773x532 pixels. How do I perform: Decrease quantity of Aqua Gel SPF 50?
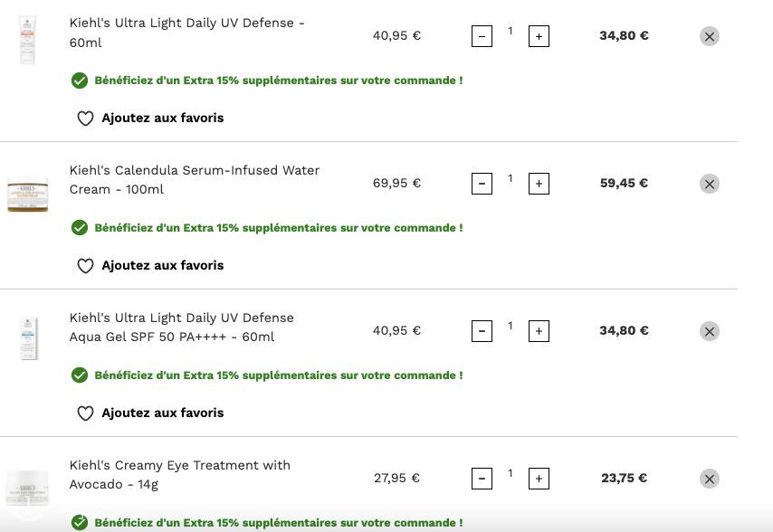(x=482, y=331)
